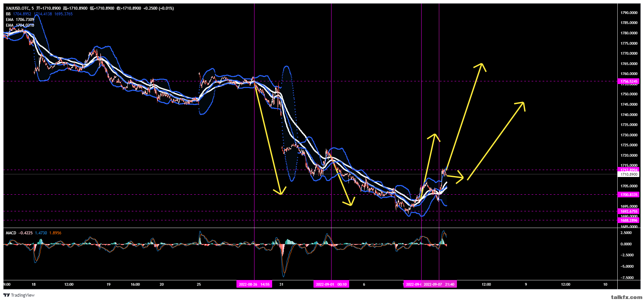Click 1765.0000 on the price axis
644x301 pixels.
pyautogui.click(x=629, y=64)
